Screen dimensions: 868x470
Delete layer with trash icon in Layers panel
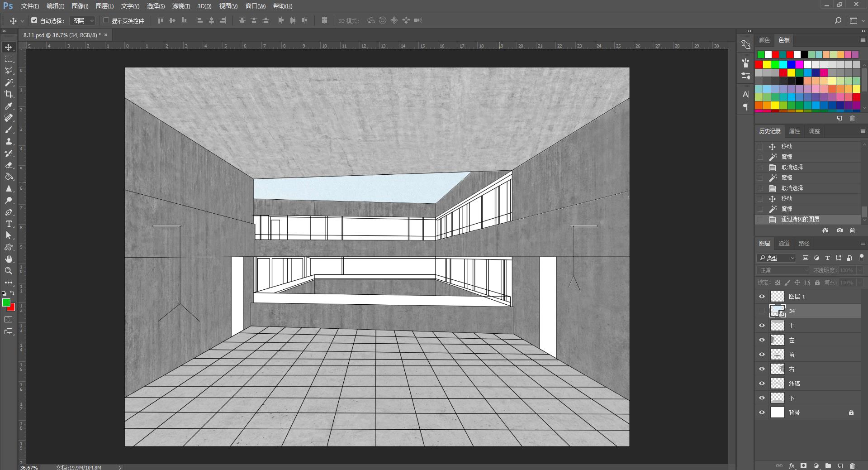tap(853, 465)
